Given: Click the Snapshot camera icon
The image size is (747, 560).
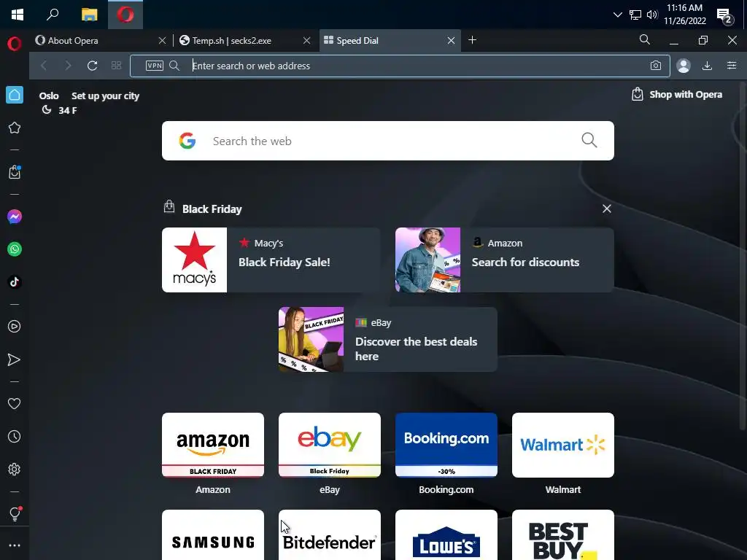Looking at the screenshot, I should tap(656, 66).
